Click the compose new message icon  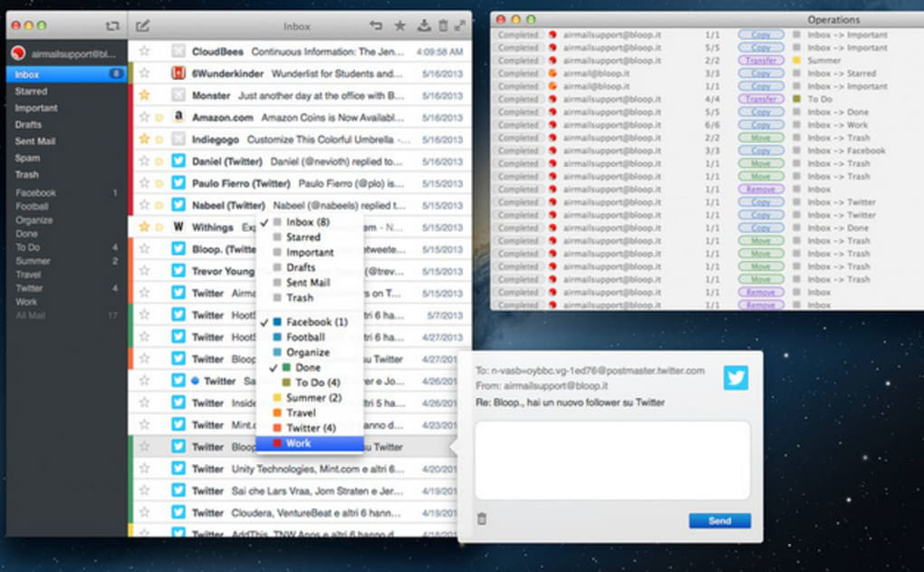pos(142,26)
